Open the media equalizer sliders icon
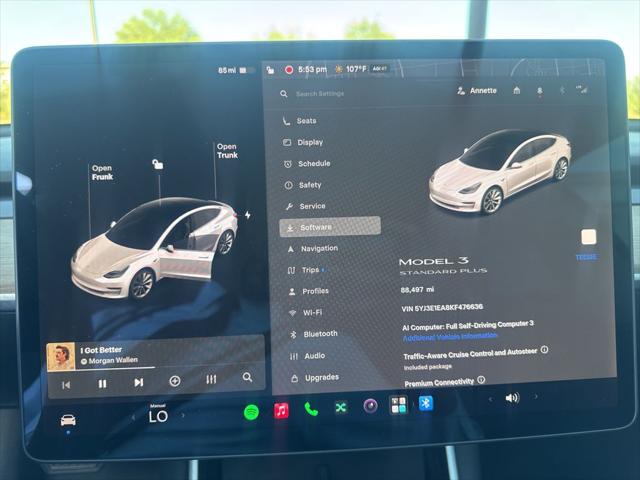 211,379
